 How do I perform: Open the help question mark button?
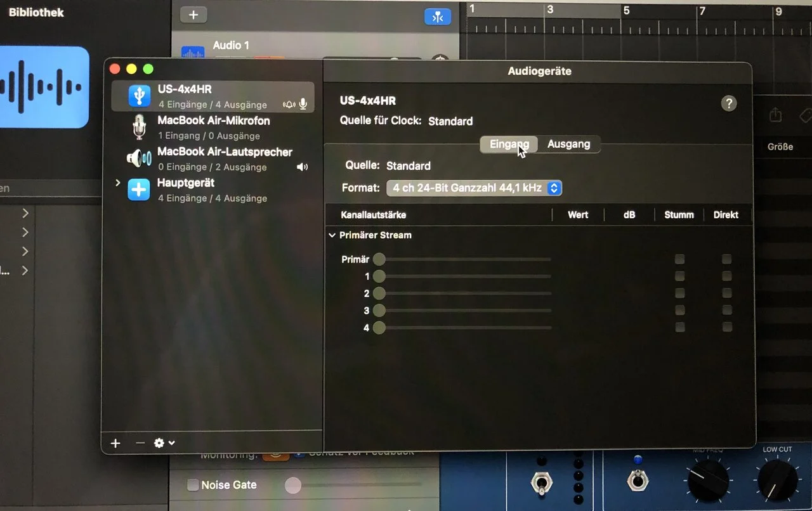[x=729, y=104]
